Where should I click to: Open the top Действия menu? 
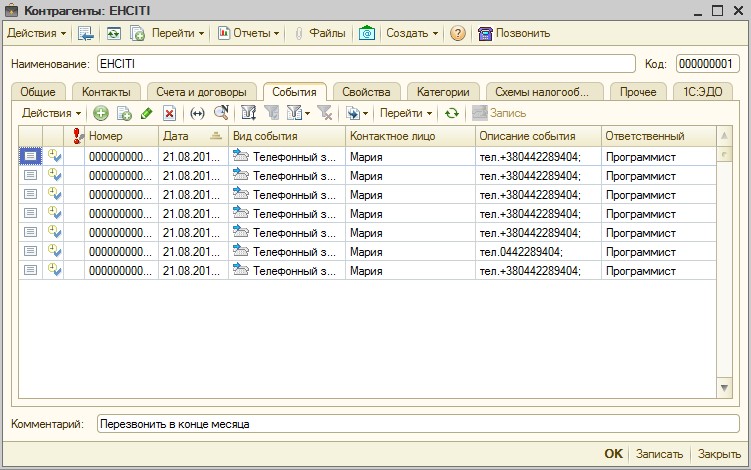click(36, 33)
